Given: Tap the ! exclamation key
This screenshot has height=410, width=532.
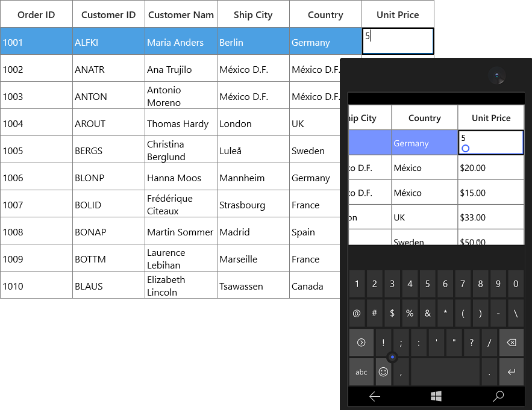Looking at the screenshot, I should click(x=383, y=343).
